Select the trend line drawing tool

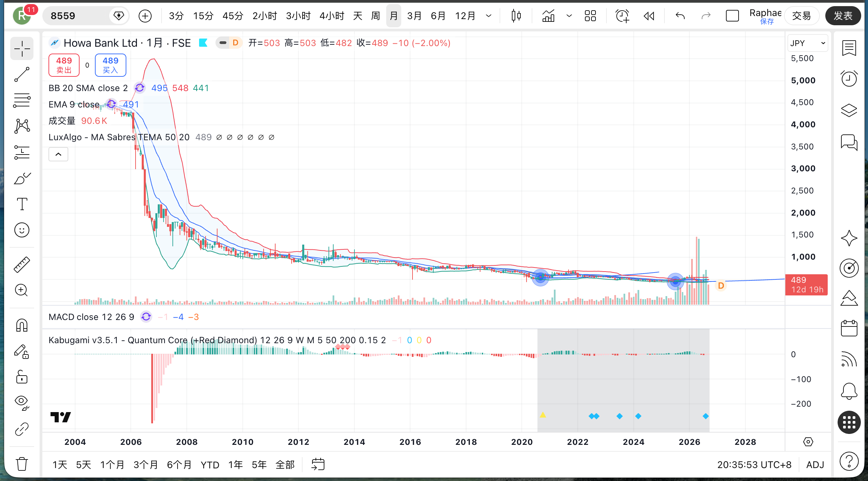22,75
